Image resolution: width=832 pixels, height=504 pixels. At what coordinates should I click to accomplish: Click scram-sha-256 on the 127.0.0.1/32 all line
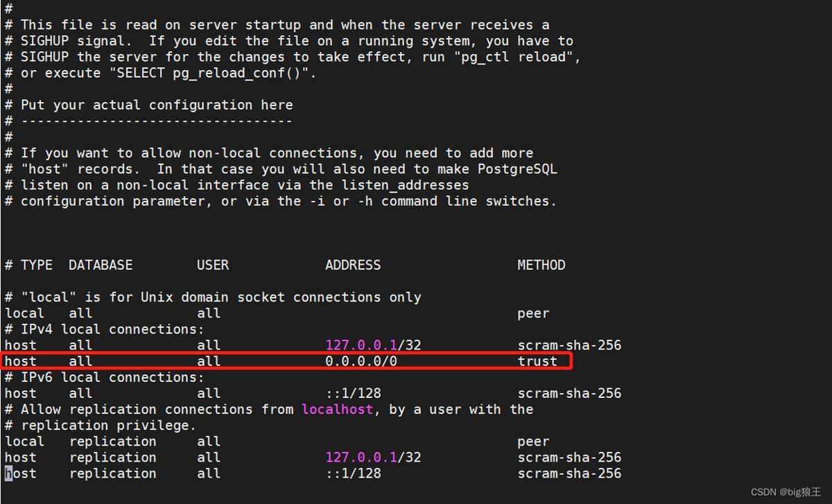(x=569, y=345)
